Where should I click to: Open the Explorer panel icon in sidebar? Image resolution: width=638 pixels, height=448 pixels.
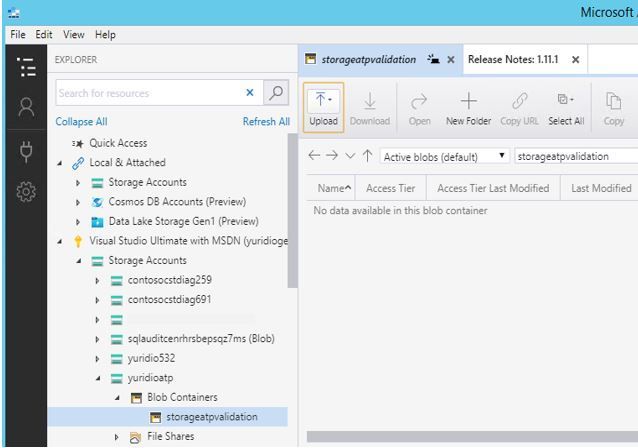[26, 67]
